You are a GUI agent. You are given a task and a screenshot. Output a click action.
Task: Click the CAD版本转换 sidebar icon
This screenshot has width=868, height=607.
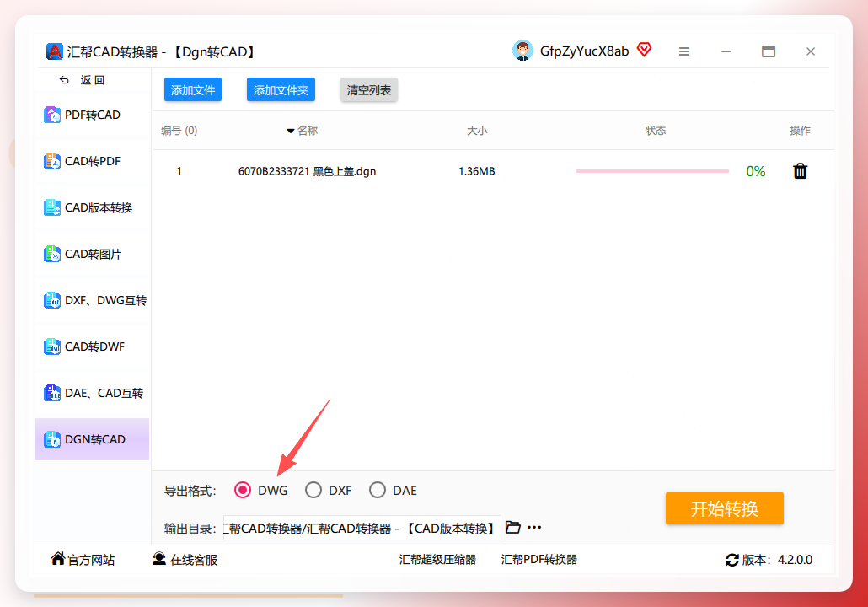click(x=52, y=207)
